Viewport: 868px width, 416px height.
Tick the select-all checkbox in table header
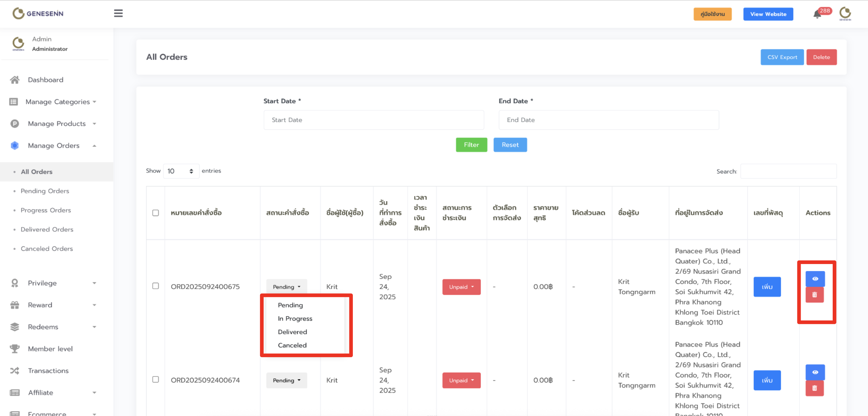tap(156, 213)
